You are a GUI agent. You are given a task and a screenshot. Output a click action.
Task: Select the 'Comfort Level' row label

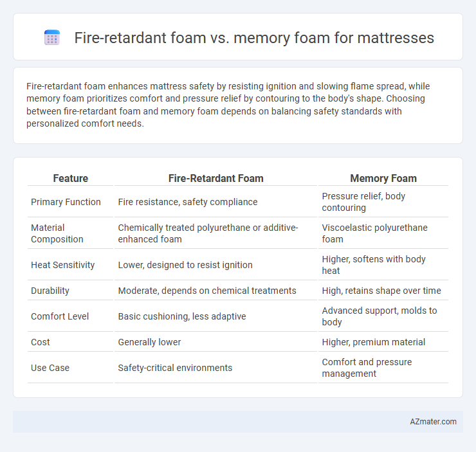[x=60, y=316]
